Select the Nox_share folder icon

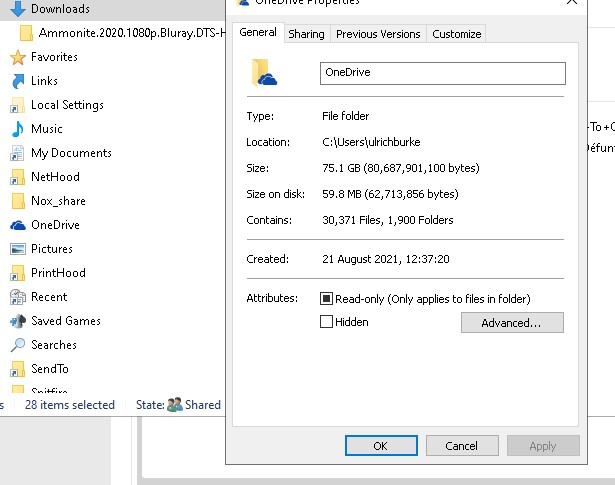pyautogui.click(x=18, y=201)
